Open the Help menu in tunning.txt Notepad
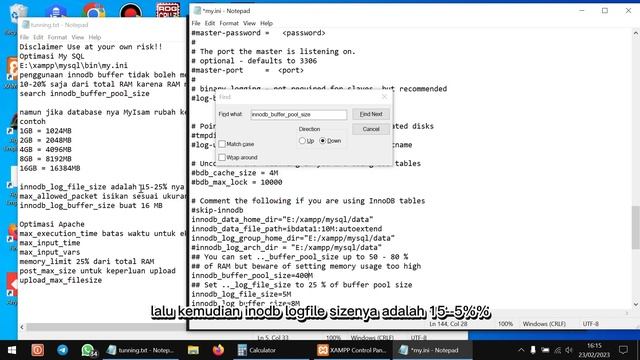The height and width of the screenshot is (360, 640). (95, 37)
